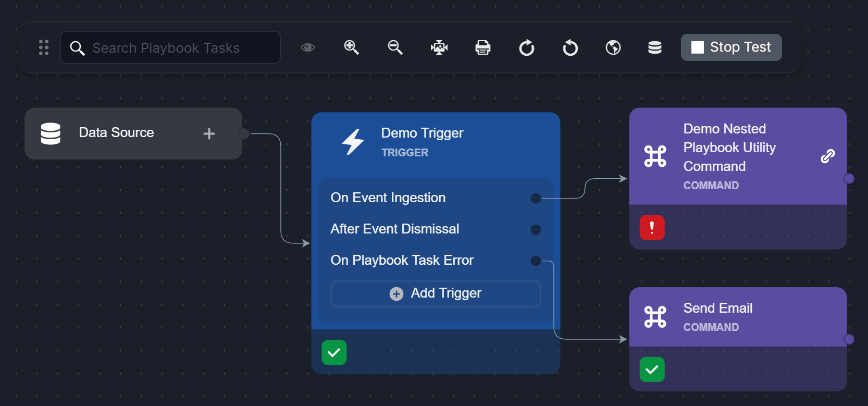Click the fit-to-screen icon in toolbar
868x406 pixels.
pyautogui.click(x=439, y=47)
